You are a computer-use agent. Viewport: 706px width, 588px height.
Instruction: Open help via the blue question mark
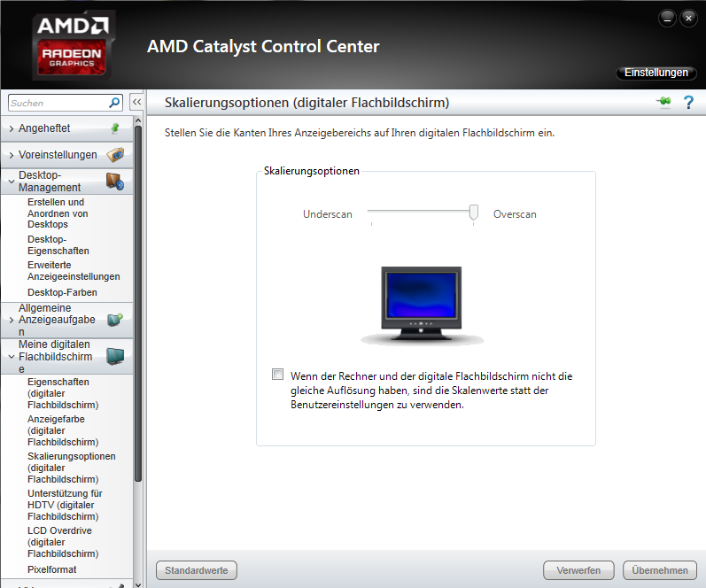pos(688,102)
